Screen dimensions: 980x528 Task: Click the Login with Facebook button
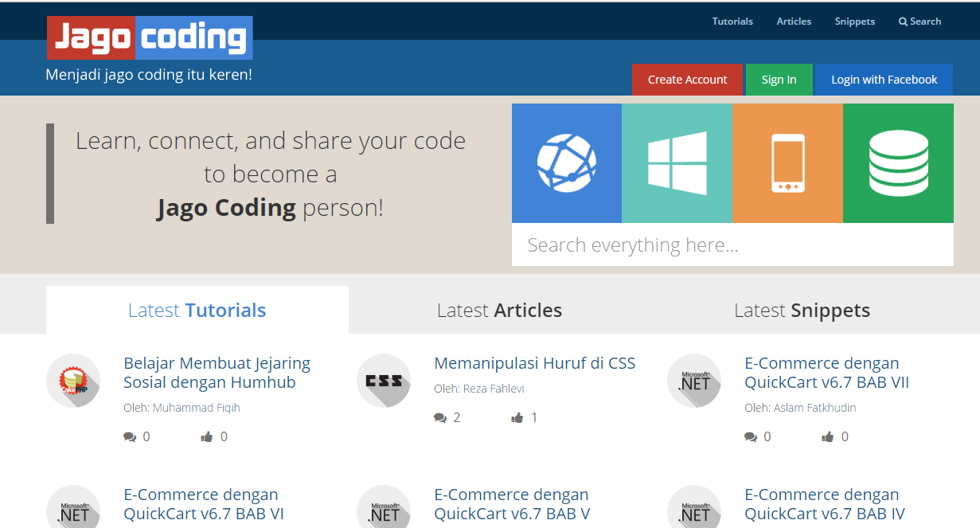coord(884,80)
